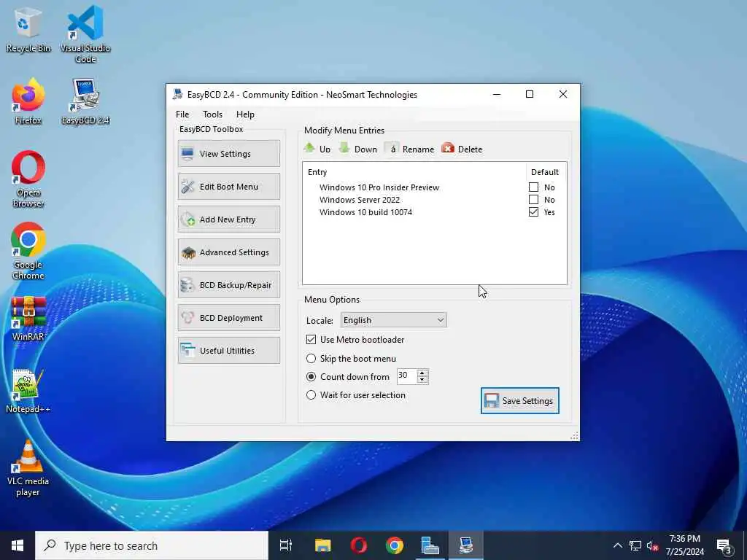This screenshot has height=560, width=747.
Task: Open the File menu
Action: (182, 114)
